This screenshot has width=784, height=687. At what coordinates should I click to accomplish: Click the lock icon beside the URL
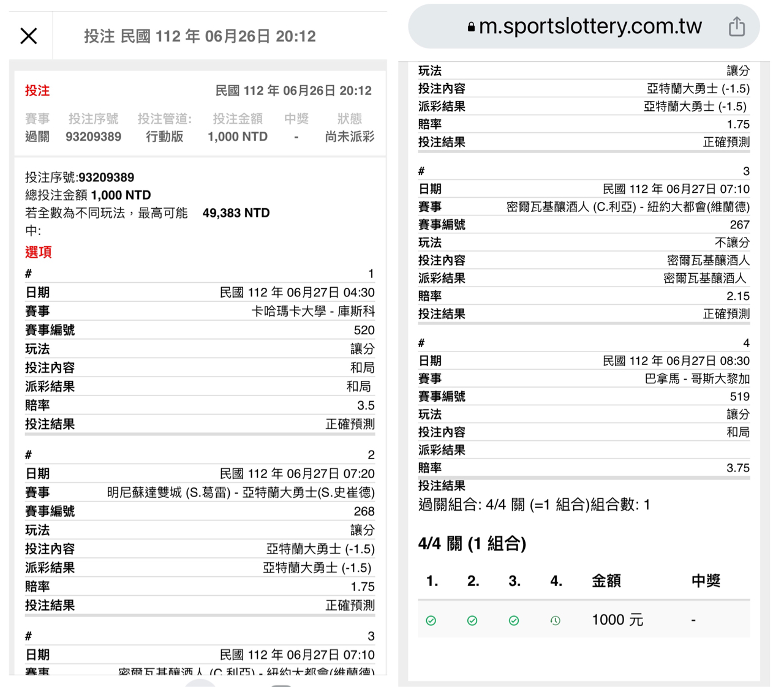click(x=471, y=27)
